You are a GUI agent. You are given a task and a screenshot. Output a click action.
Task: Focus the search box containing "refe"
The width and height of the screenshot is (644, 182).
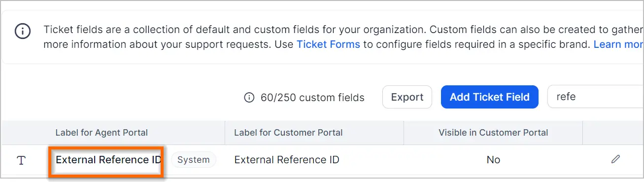coord(595,97)
